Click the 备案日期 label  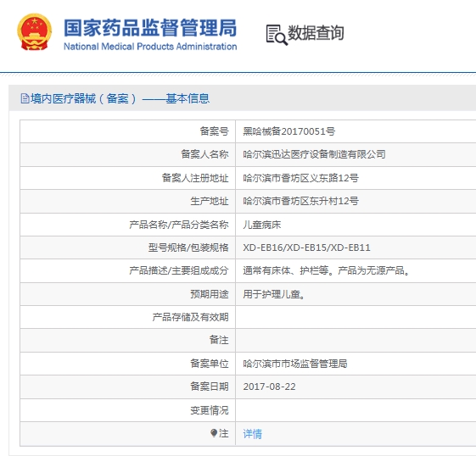210,386
